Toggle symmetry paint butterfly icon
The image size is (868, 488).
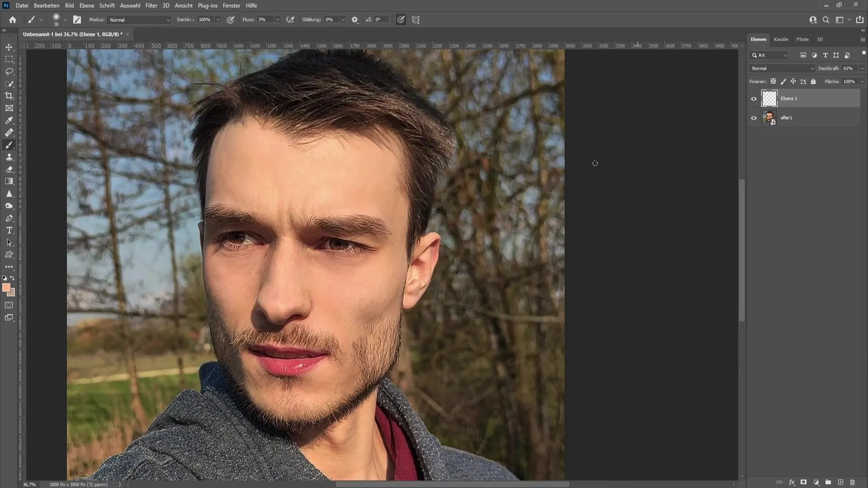point(416,20)
